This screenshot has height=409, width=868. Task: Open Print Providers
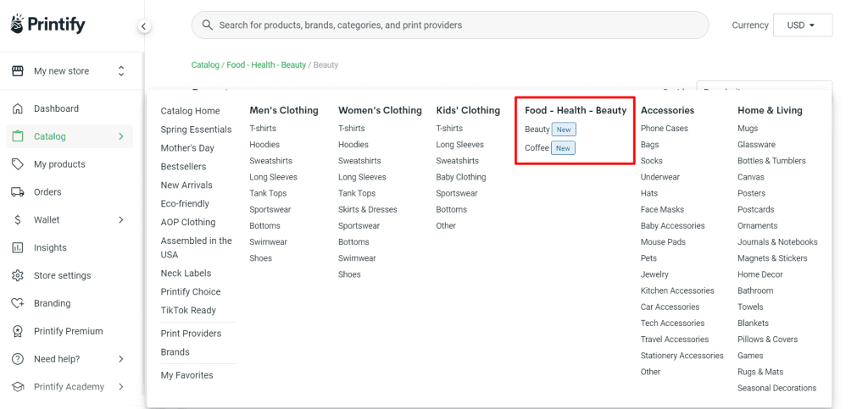(x=191, y=334)
